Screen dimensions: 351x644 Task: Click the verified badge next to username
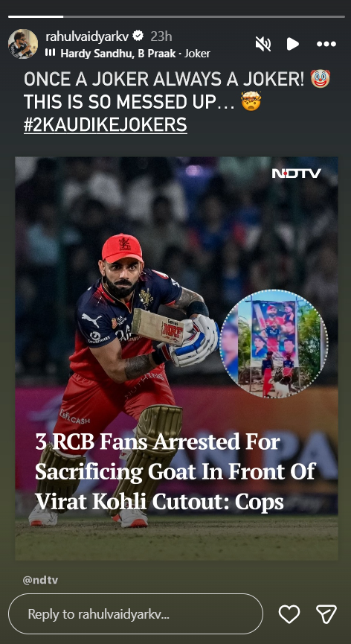point(138,36)
